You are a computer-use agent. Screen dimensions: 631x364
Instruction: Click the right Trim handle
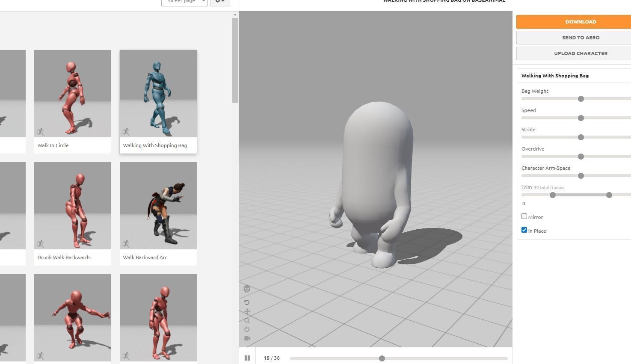click(609, 195)
